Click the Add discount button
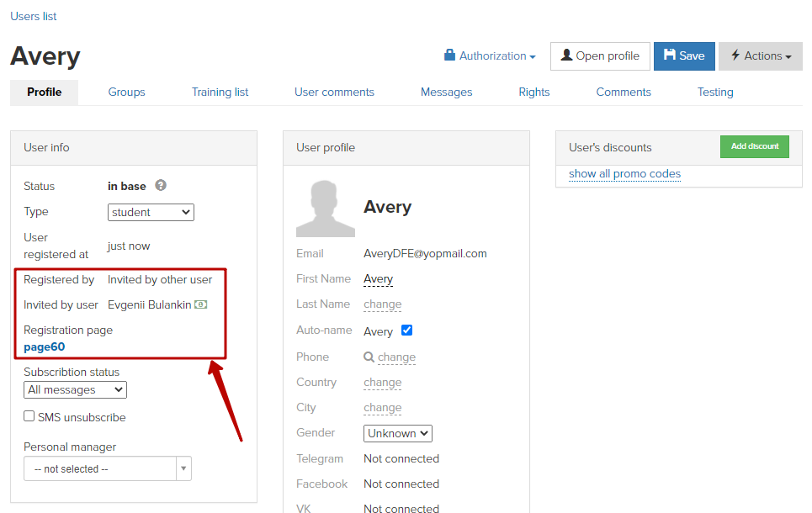The image size is (812, 513). click(754, 146)
